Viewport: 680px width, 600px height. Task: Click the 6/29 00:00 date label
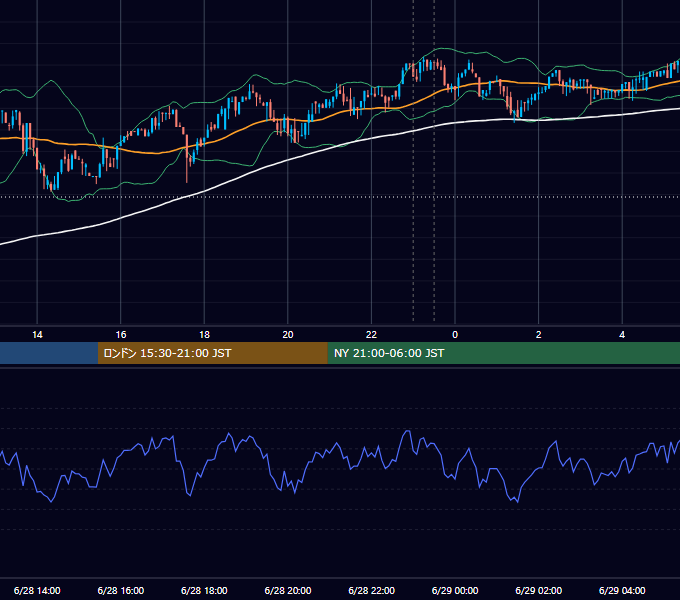[x=455, y=590]
